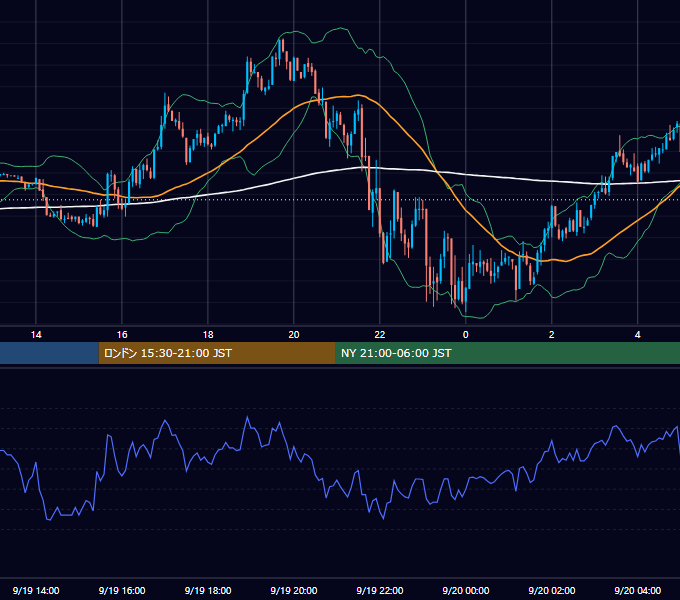Click the hour label 22 under the candlestick chart
The height and width of the screenshot is (600, 680).
tap(379, 335)
